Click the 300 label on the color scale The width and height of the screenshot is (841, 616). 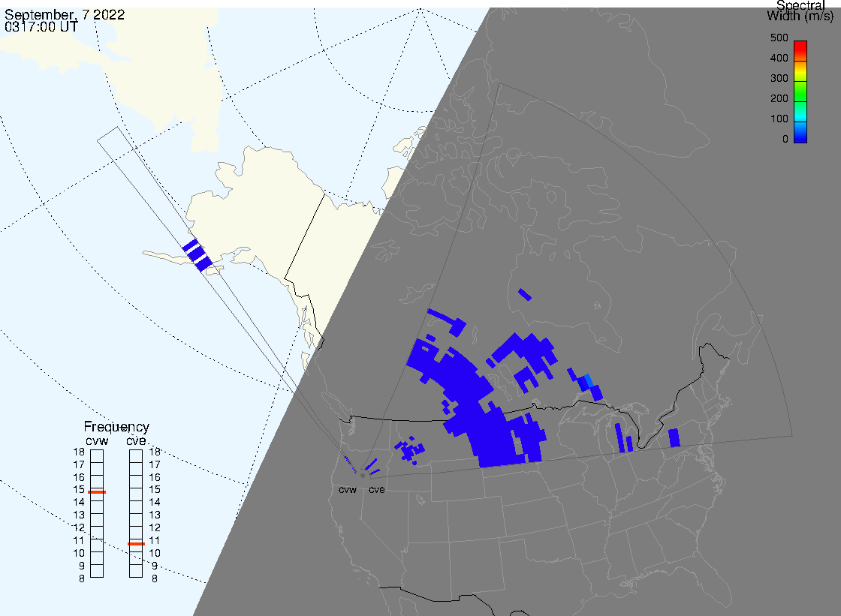[779, 78]
